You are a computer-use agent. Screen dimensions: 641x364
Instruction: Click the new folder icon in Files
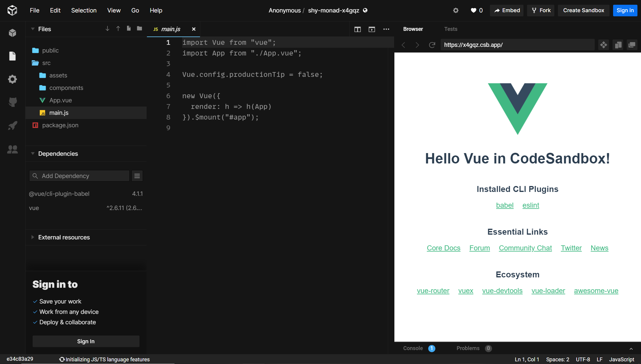(139, 28)
